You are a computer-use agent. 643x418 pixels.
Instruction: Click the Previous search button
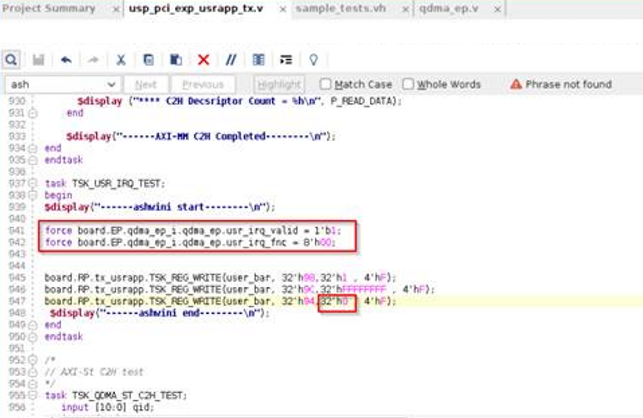click(203, 85)
